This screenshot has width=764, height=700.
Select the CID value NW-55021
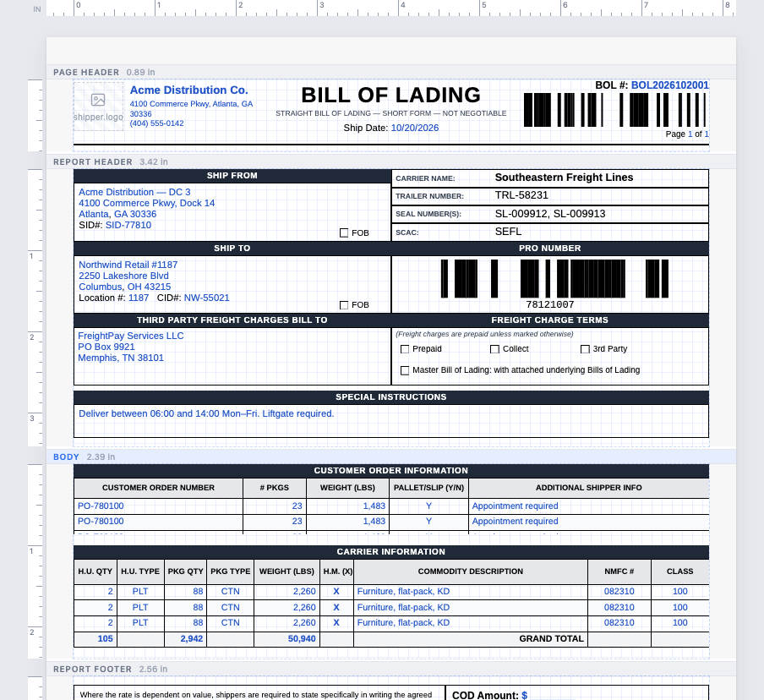206,298
